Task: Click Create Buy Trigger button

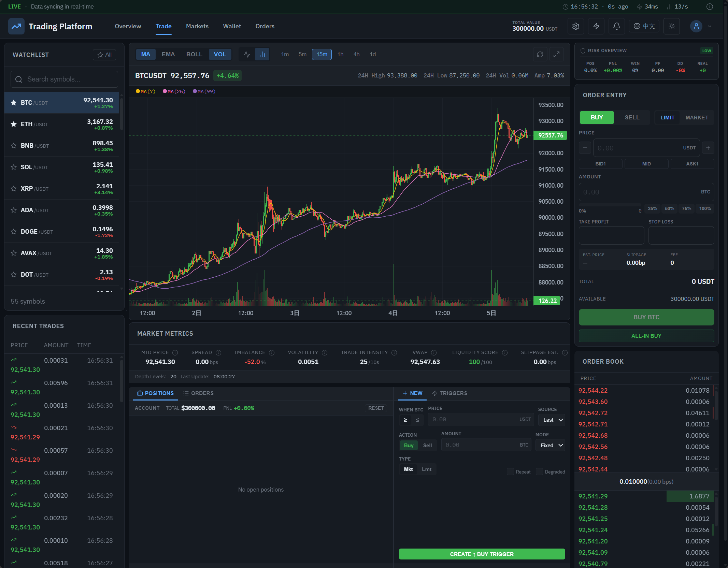Action: [482, 554]
